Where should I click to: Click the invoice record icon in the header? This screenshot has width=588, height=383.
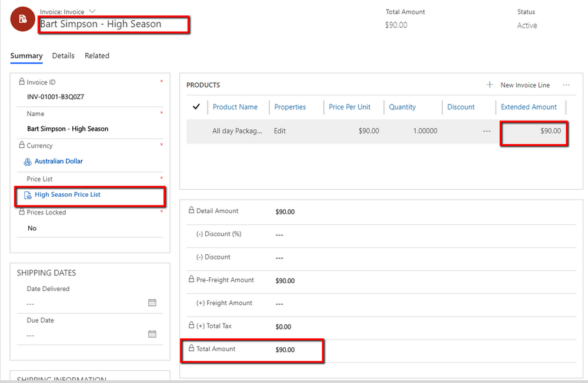(x=22, y=19)
